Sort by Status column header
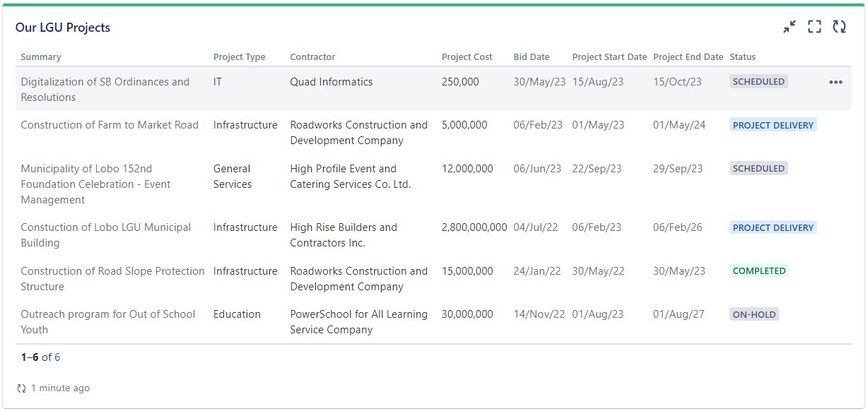Image resolution: width=868 pixels, height=411 pixels. pyautogui.click(x=742, y=57)
